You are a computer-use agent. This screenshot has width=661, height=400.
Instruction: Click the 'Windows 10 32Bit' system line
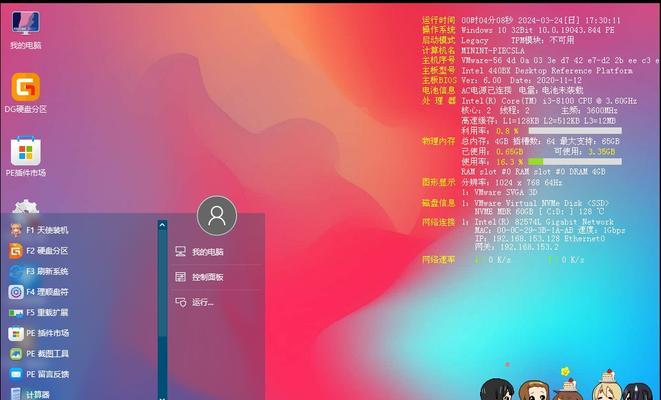click(537, 30)
